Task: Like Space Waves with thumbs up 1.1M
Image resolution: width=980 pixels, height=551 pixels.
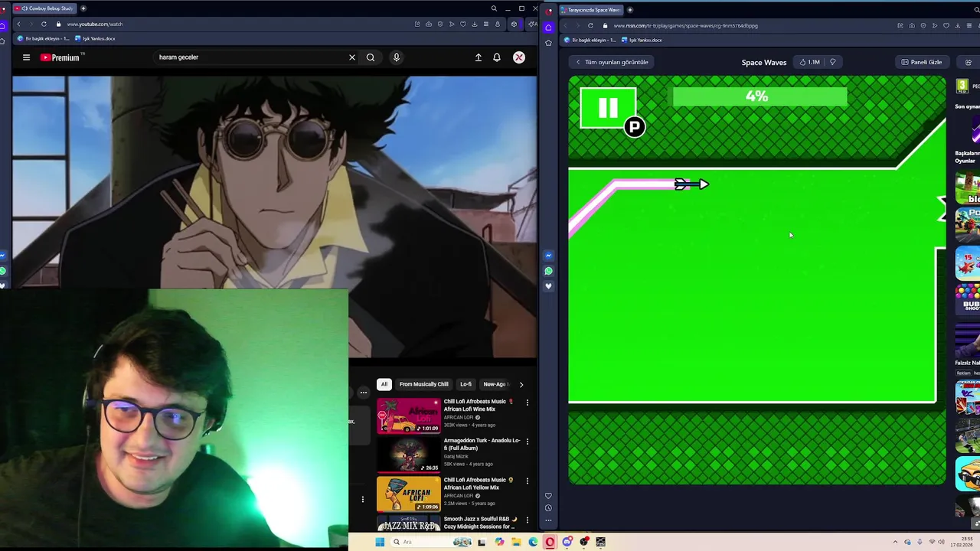Action: point(809,62)
